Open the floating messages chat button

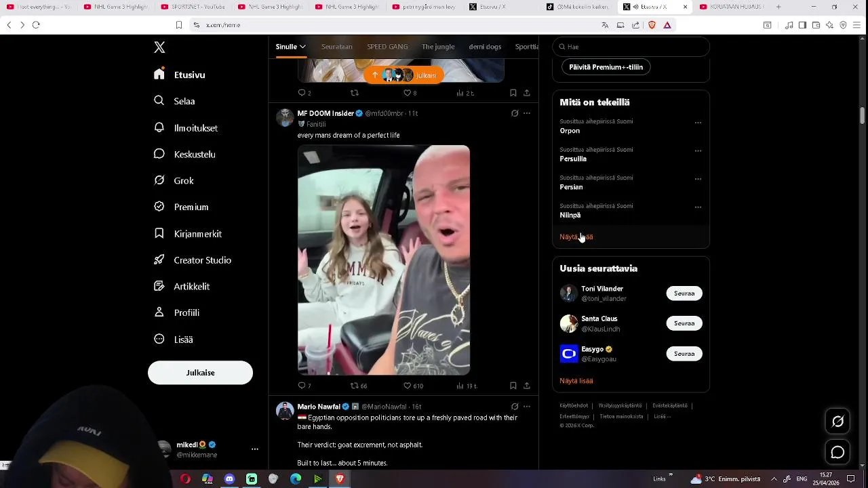(838, 452)
